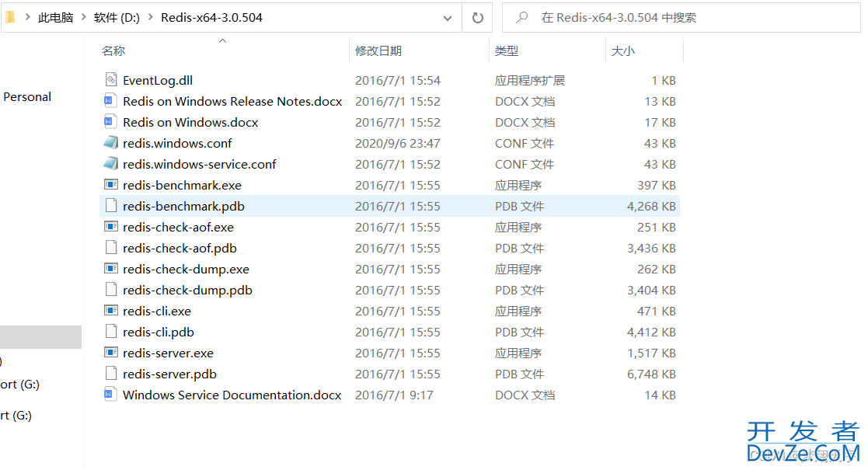Screen dimensions: 868x470
Task: Select the file name EventLog.dll
Action: pyautogui.click(x=158, y=80)
